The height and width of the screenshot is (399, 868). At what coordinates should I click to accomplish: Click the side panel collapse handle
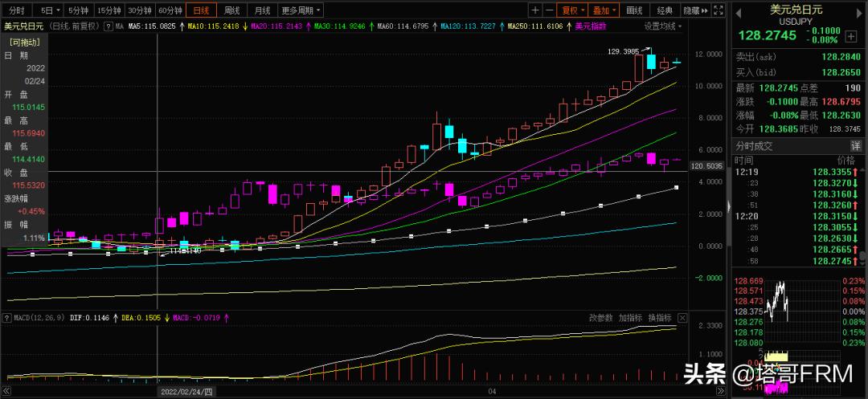(x=728, y=206)
